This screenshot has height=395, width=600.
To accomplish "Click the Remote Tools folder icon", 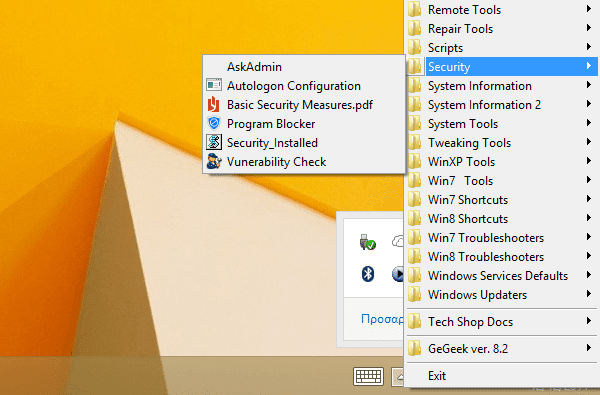I will [414, 9].
